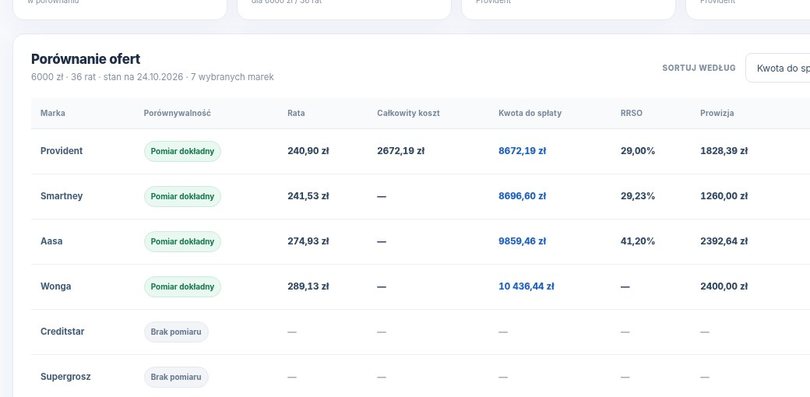This screenshot has width=810, height=397.
Task: Click the 'RRSO' column header
Action: pos(631,113)
